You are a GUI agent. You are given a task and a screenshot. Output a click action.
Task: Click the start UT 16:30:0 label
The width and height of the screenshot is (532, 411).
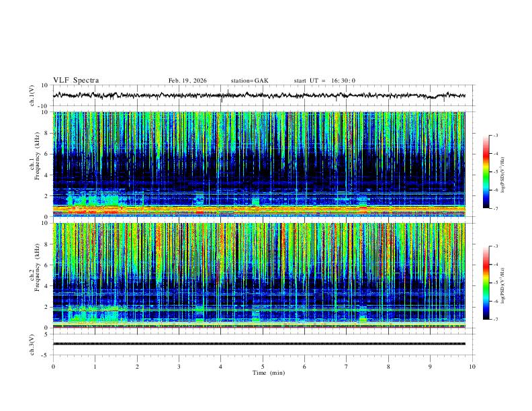tap(324, 81)
